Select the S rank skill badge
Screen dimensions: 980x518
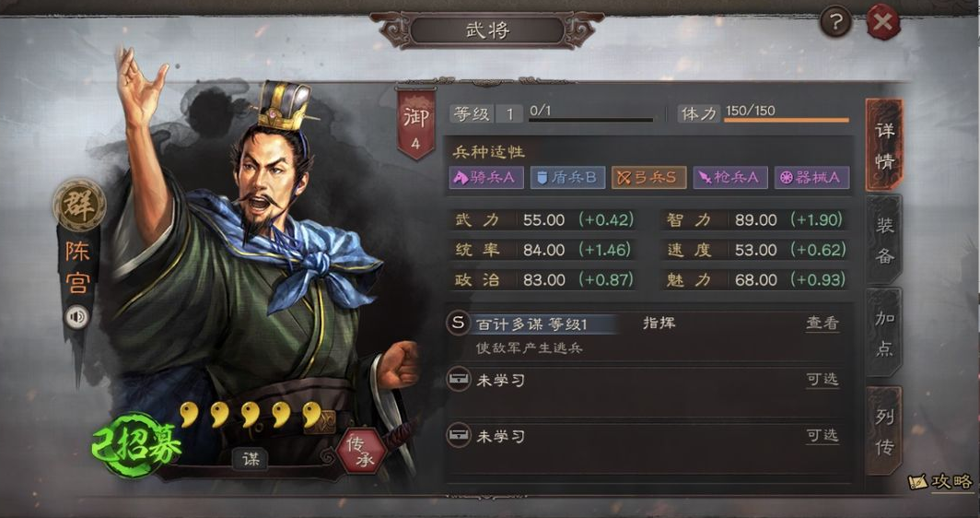coord(459,323)
